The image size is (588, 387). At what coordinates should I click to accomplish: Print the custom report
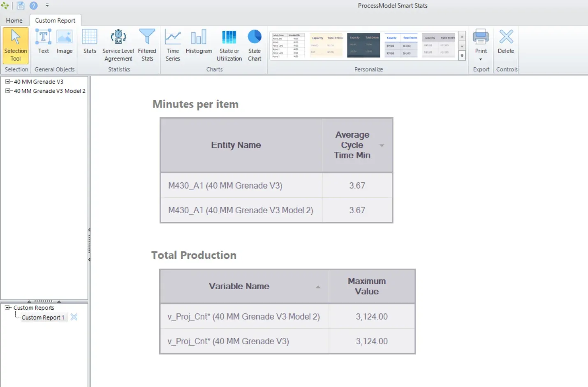(x=481, y=41)
